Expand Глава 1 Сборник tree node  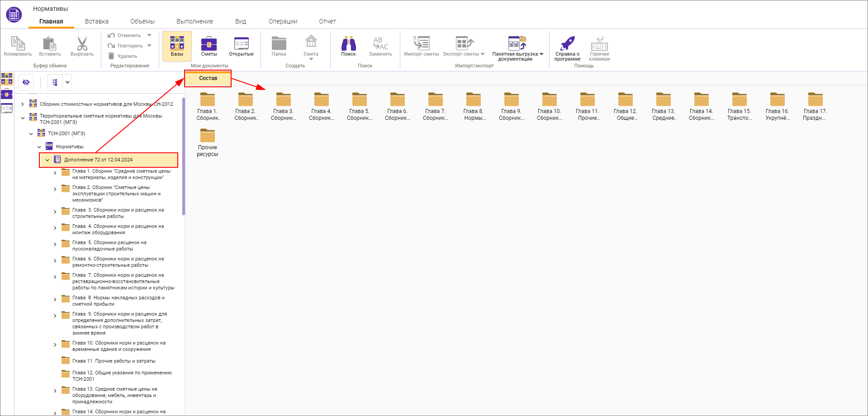(x=55, y=173)
